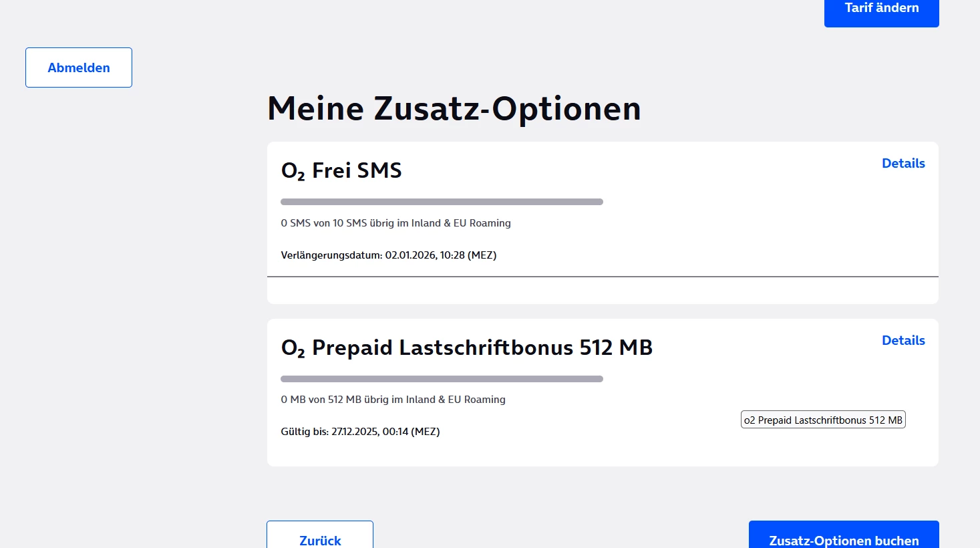
Task: Click the Lastschriftbonus 512 MB usage bar
Action: pos(442,379)
